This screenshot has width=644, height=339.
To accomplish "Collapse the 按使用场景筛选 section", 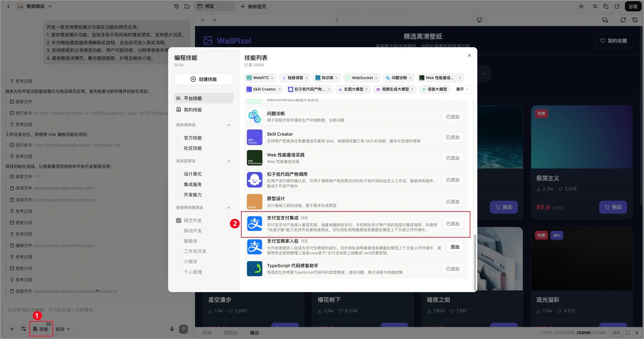I will click(x=229, y=208).
